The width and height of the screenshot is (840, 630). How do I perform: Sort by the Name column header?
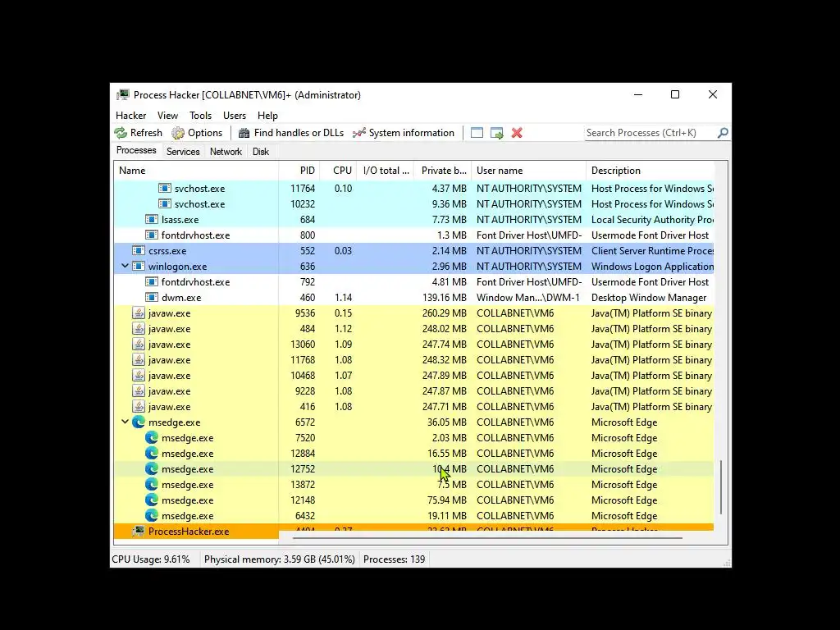[196, 171]
